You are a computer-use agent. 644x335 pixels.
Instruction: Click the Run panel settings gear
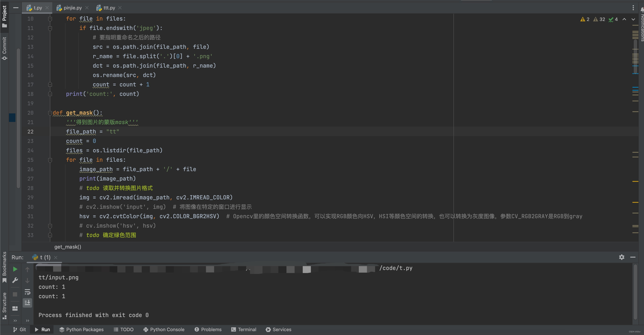point(622,257)
